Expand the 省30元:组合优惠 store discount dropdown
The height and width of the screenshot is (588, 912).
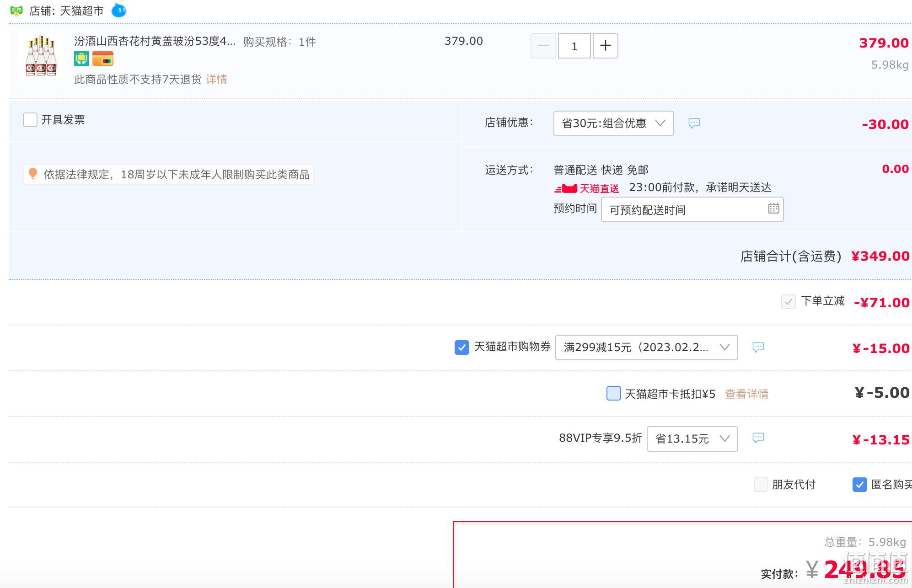[613, 123]
